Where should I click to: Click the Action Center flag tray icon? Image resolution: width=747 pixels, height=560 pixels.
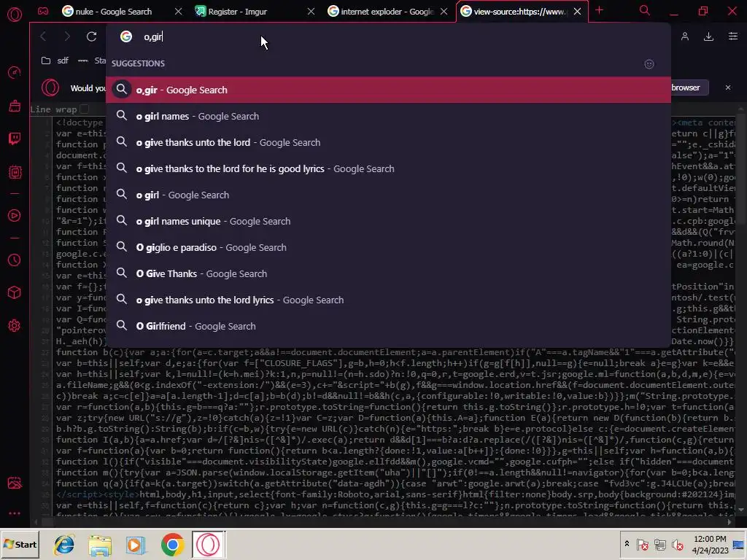(x=642, y=544)
